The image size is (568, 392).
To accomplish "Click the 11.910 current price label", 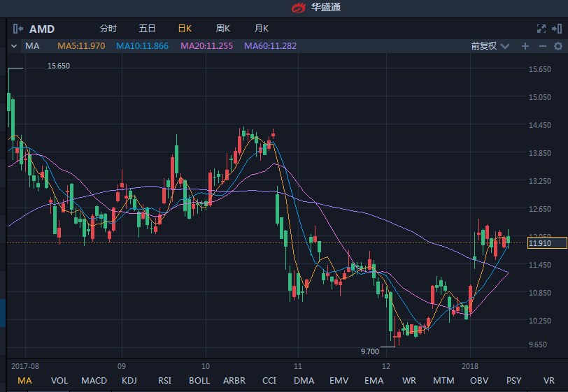I will (539, 243).
